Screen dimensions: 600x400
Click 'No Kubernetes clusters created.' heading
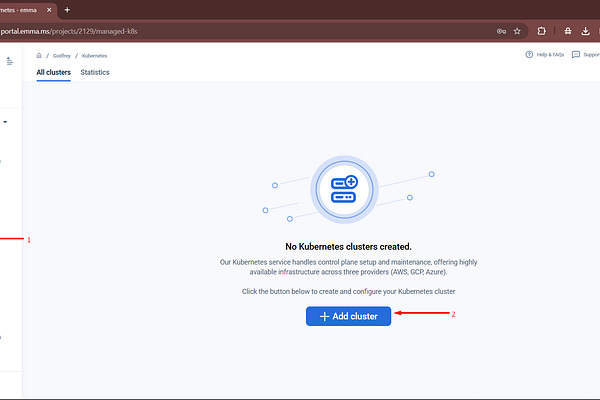(x=348, y=247)
